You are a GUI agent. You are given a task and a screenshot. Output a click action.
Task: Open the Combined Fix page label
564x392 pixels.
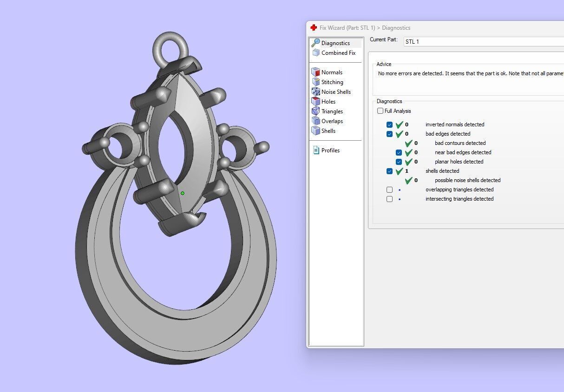click(x=338, y=52)
